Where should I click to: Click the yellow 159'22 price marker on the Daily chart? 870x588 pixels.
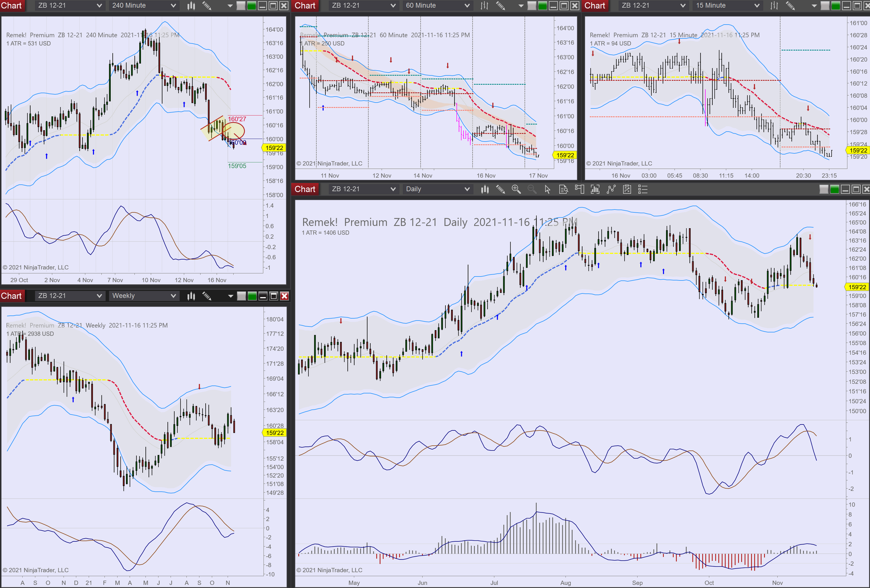coord(857,287)
